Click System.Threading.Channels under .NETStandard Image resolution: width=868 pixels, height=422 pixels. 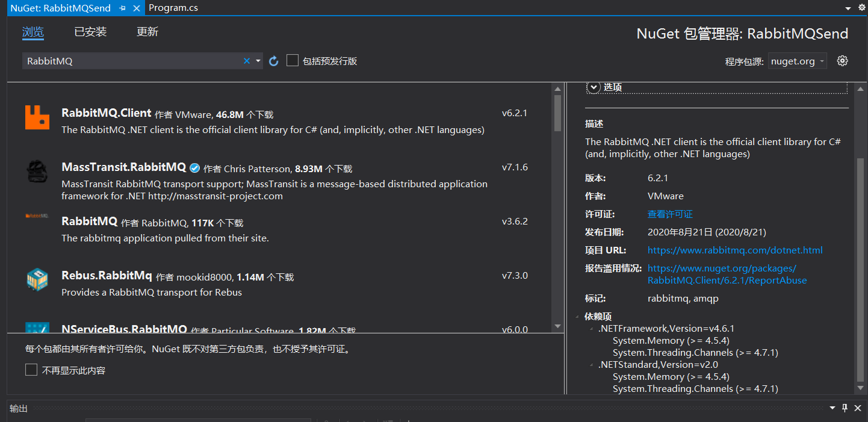695,389
